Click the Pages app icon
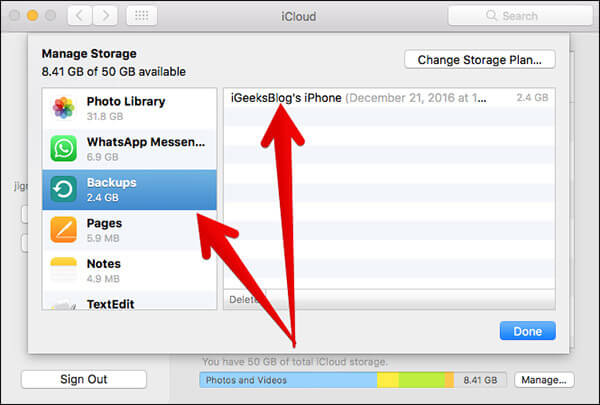The image size is (600, 405). [x=64, y=231]
